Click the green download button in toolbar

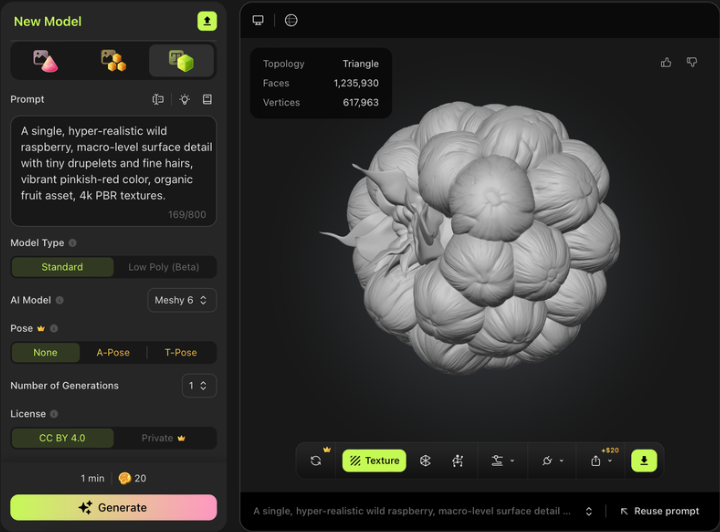(x=644, y=461)
